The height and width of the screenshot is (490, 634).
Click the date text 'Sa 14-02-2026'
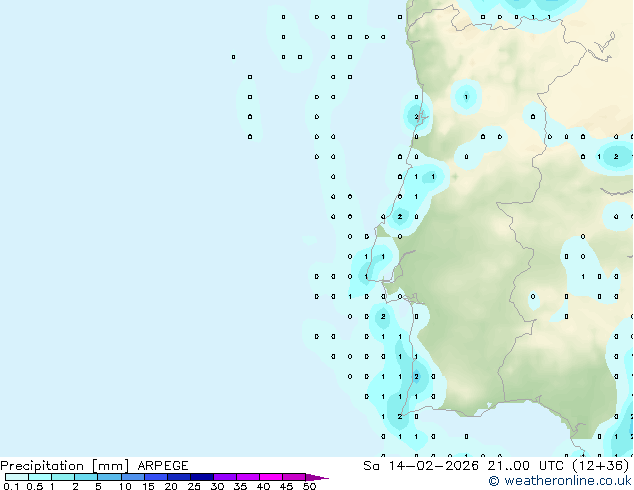pyautogui.click(x=421, y=466)
